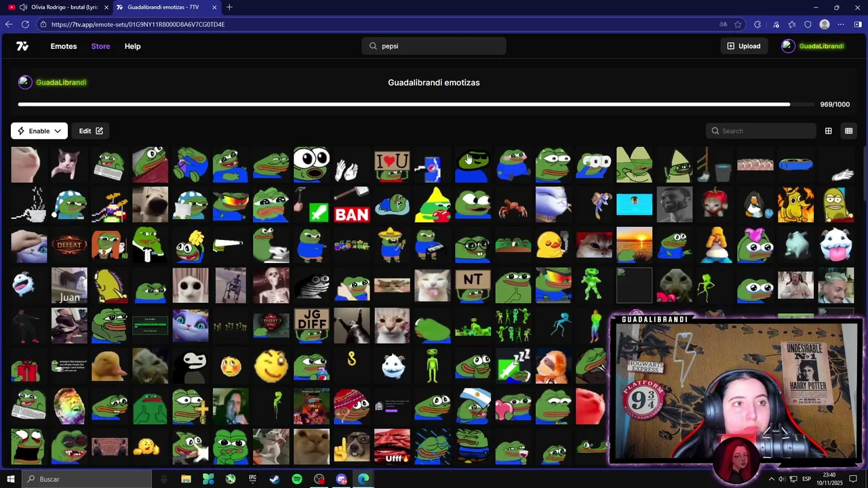Open Discord from taskbar
868x488 pixels.
pyautogui.click(x=341, y=479)
